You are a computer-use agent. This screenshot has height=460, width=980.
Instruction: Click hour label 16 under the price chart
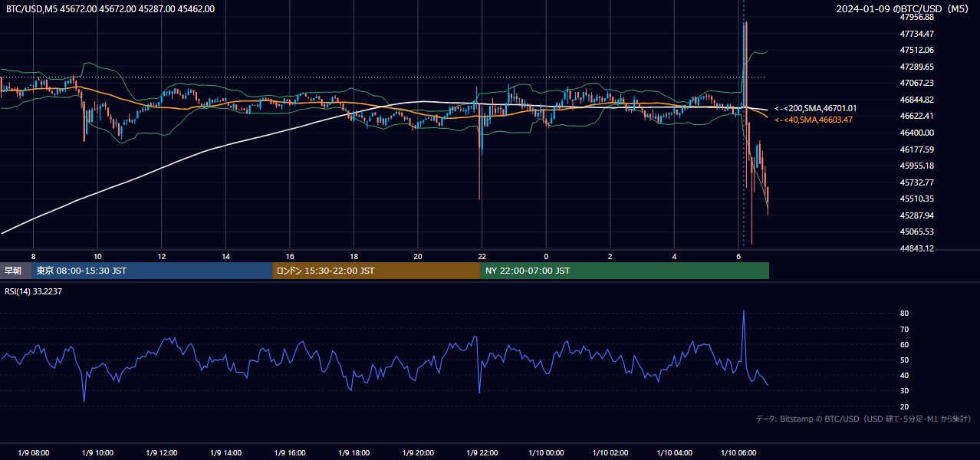pyautogui.click(x=290, y=256)
